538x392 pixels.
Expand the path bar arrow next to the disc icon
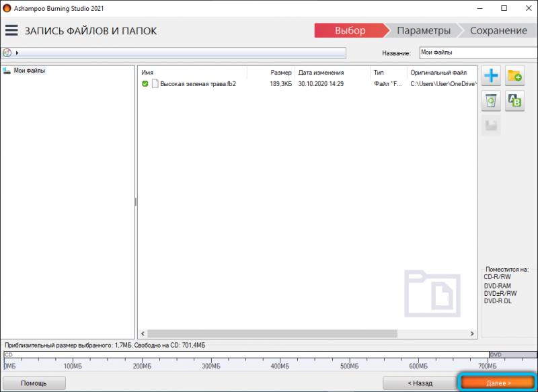pyautogui.click(x=17, y=53)
